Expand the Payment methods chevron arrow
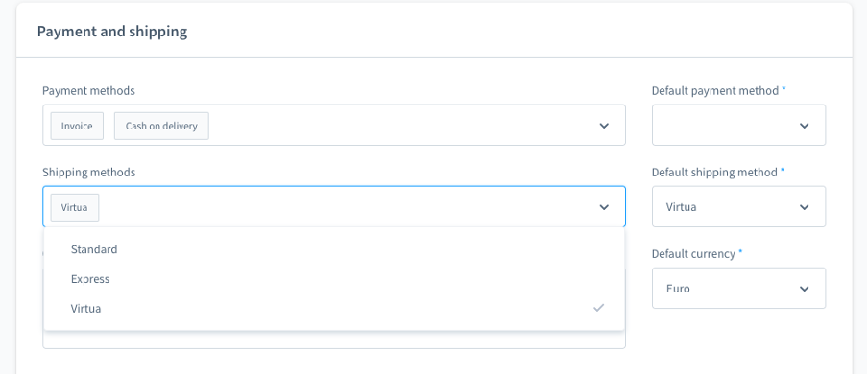Image resolution: width=868 pixels, height=374 pixels. pos(604,126)
